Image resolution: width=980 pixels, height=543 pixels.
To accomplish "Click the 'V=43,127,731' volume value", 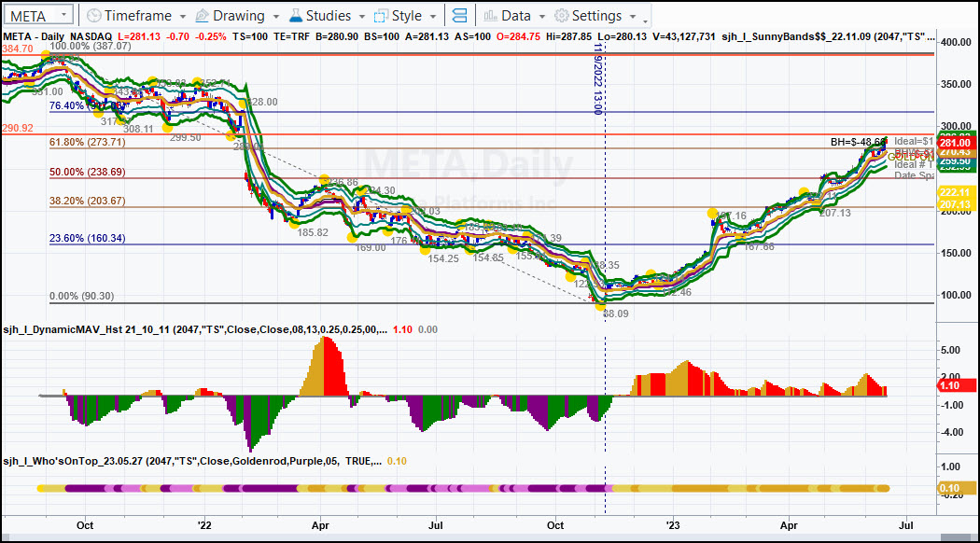I will tap(684, 37).
